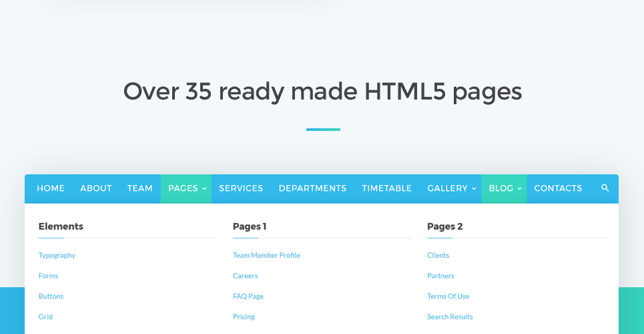This screenshot has height=334, width=644.
Task: Click the Pricing link
Action: click(244, 317)
